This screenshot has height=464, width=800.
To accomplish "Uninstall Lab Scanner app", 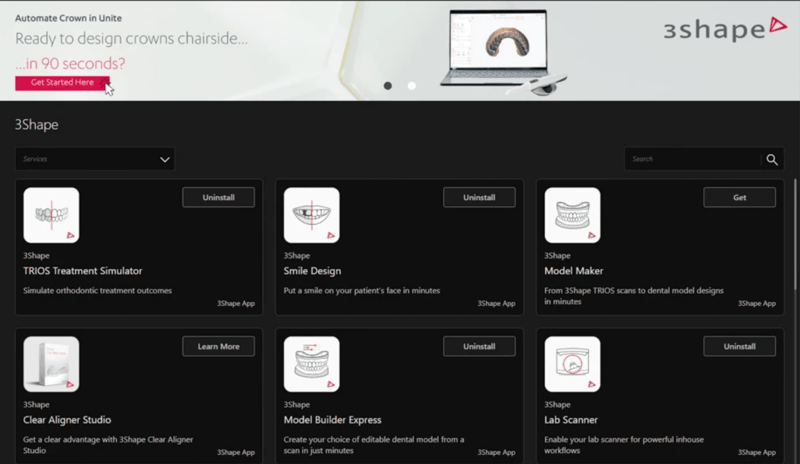I will point(739,347).
